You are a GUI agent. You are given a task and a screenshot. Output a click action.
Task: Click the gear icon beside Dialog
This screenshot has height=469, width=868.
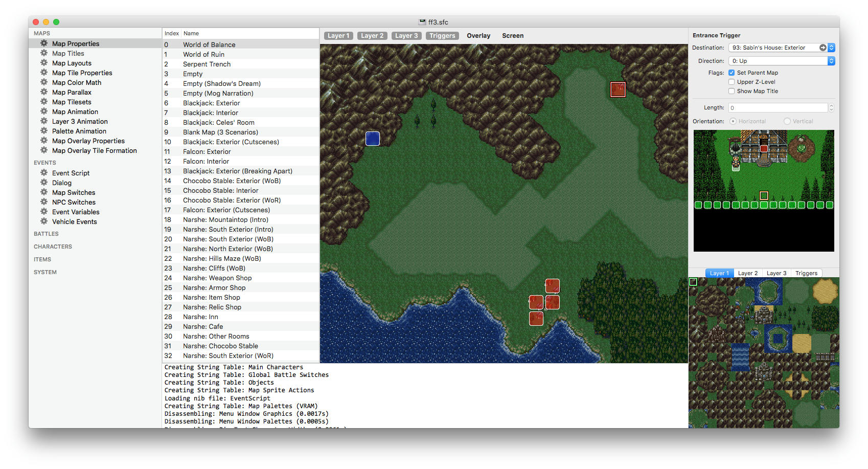point(44,183)
